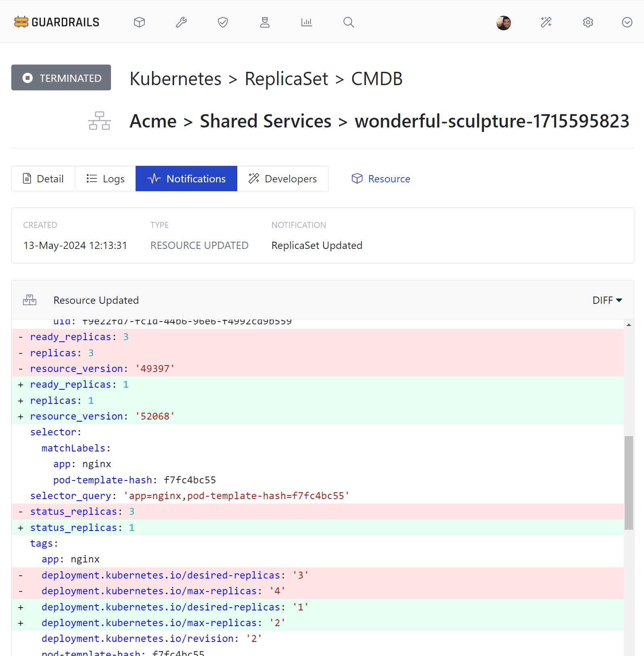Go to ReplicaSet in the breadcrumb

coord(286,79)
